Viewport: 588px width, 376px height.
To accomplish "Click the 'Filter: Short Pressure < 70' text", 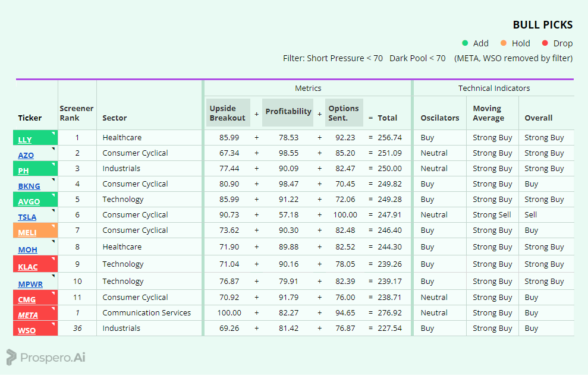I will [332, 58].
